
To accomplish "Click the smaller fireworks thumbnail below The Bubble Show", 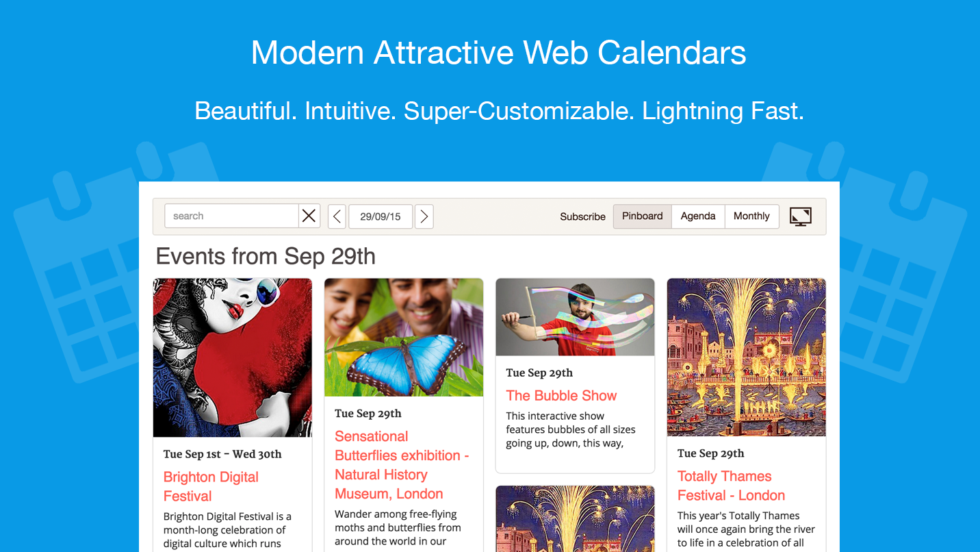I will point(575,520).
